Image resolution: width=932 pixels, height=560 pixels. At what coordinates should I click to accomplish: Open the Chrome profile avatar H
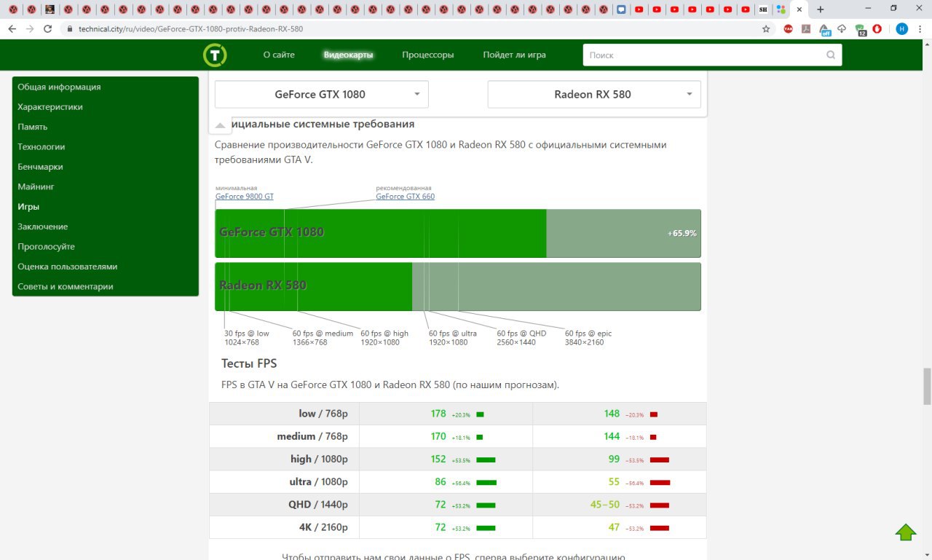tap(902, 28)
